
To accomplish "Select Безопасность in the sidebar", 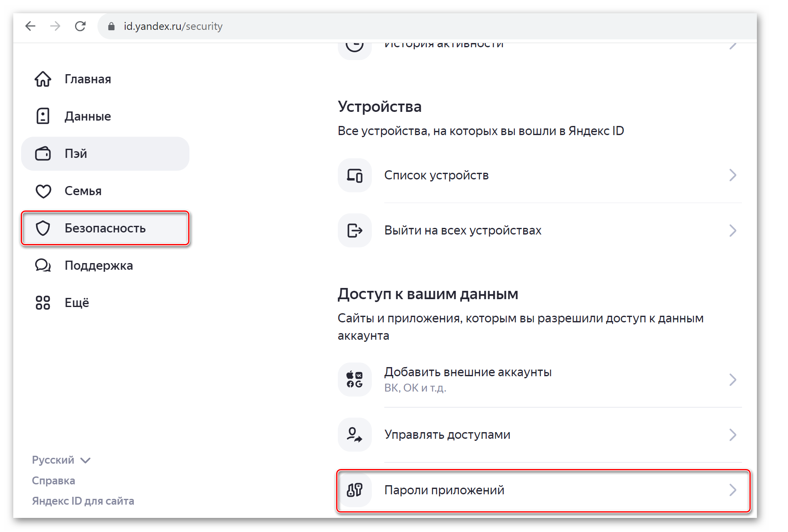I will pyautogui.click(x=105, y=228).
